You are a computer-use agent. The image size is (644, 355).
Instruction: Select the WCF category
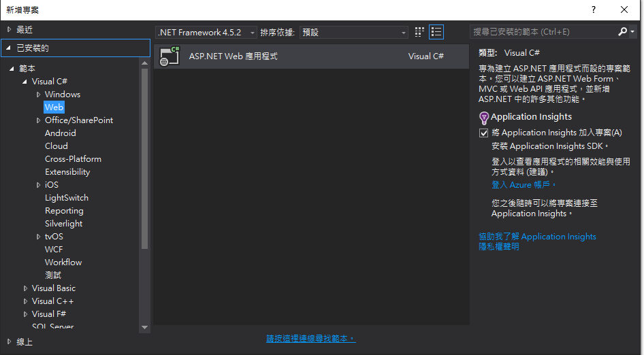coord(54,250)
